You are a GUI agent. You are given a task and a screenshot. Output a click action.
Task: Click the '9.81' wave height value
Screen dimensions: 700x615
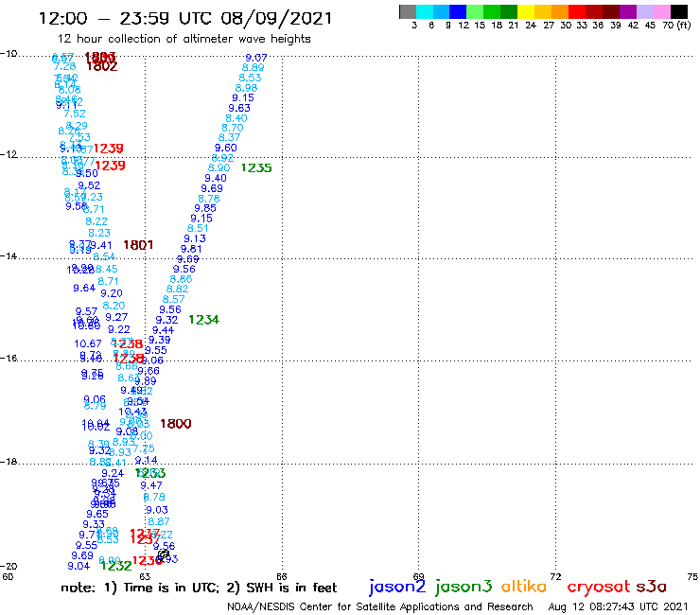point(191,249)
